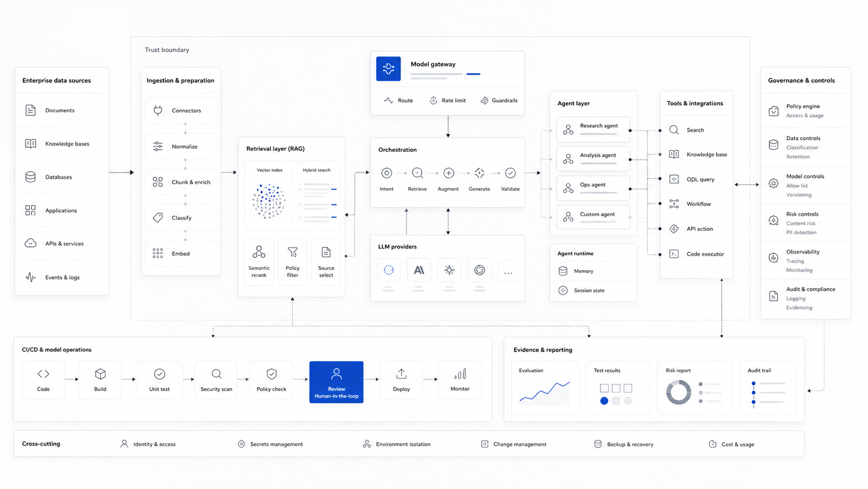Select the Semantic rerank icon
Screen dimensions: 868x489
coord(259,253)
